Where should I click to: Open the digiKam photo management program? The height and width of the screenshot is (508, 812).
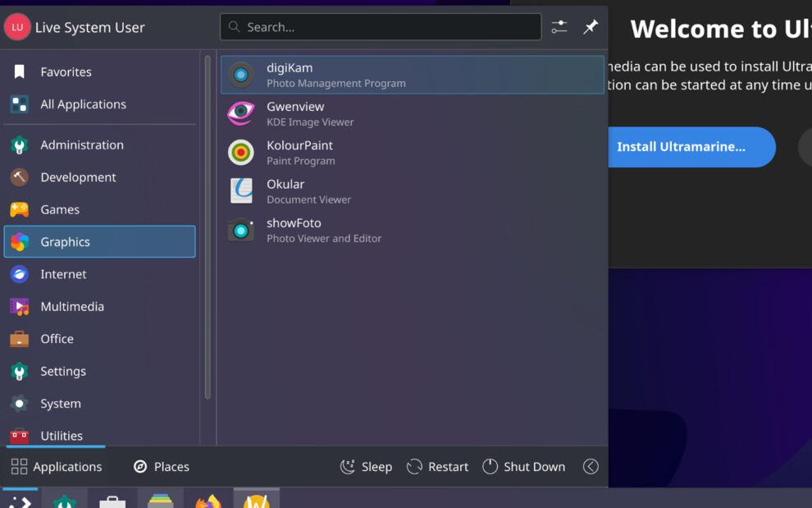(413, 76)
